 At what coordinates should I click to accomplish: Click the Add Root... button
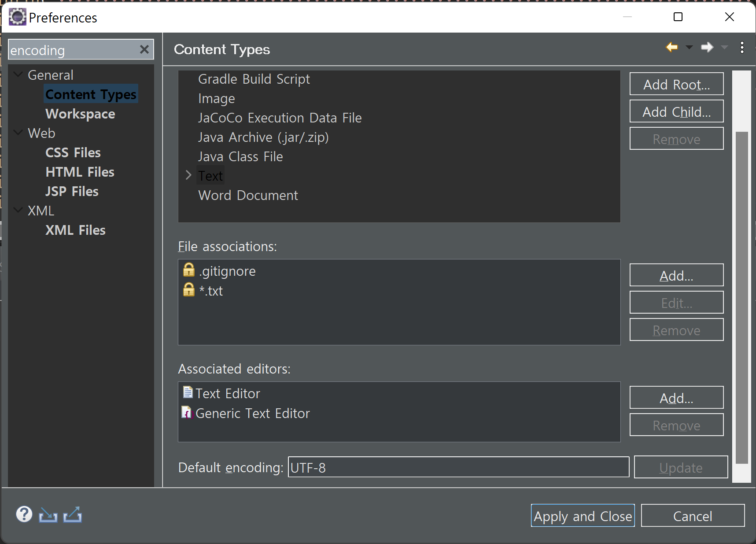677,84
